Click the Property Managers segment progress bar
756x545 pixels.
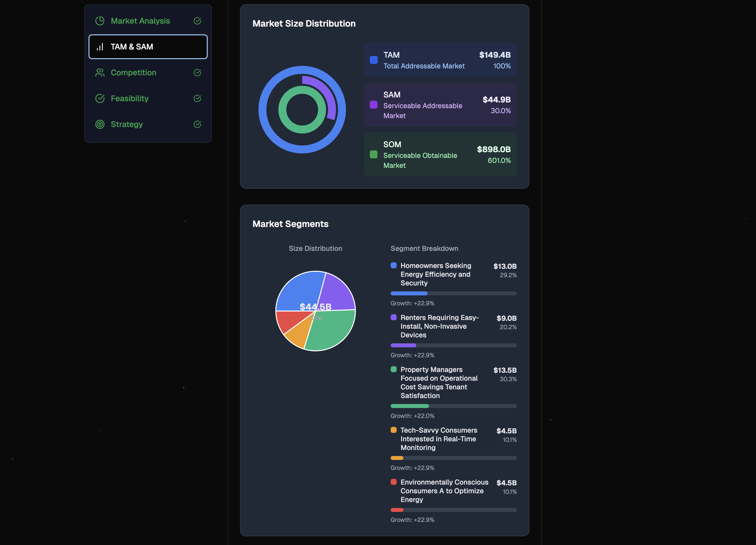(453, 406)
